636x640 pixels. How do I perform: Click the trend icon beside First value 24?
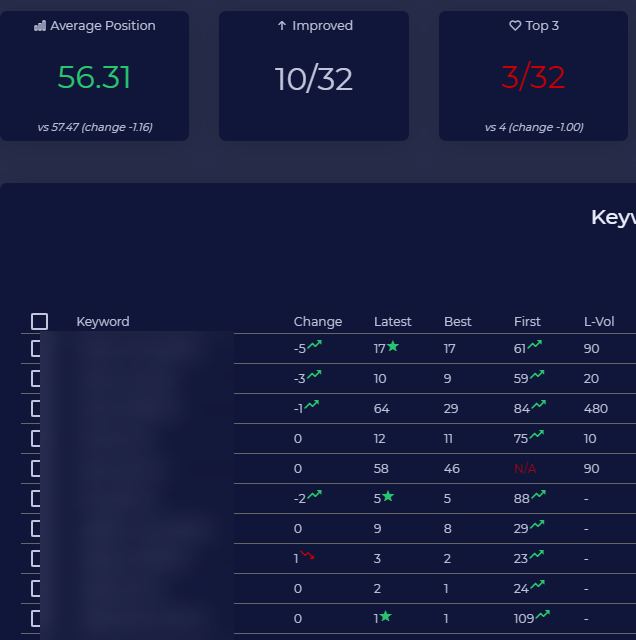[x=537, y=585]
